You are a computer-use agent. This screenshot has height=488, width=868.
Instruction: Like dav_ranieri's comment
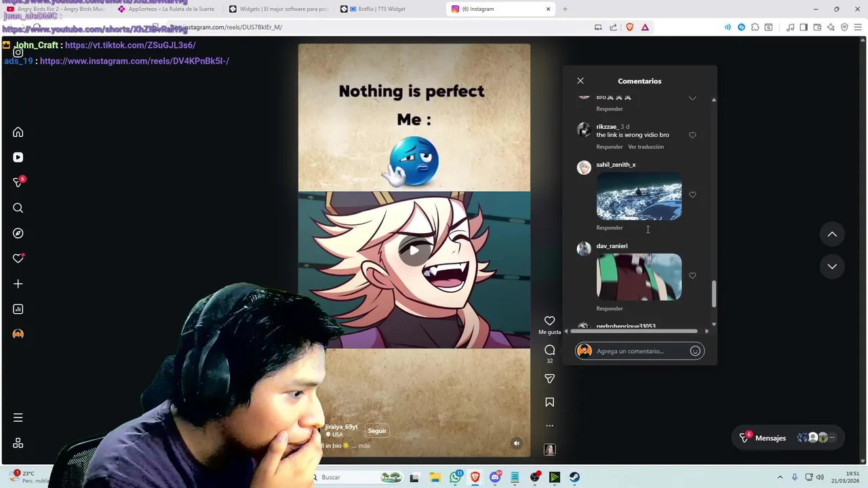tap(692, 276)
